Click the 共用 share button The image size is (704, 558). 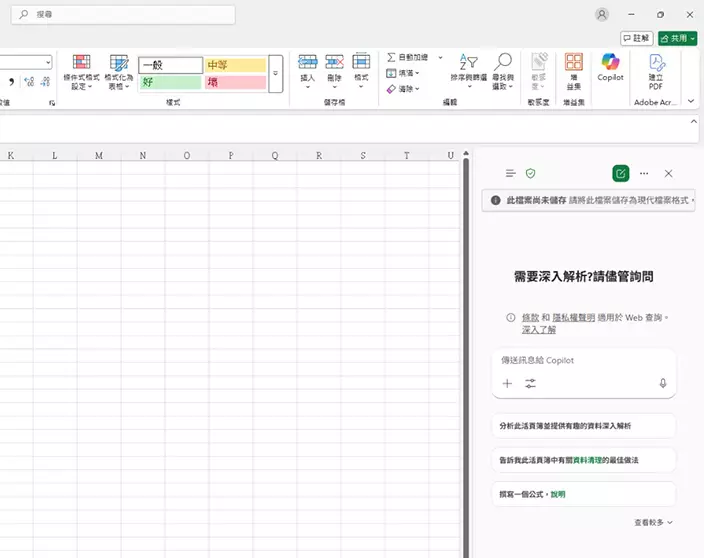(x=677, y=38)
